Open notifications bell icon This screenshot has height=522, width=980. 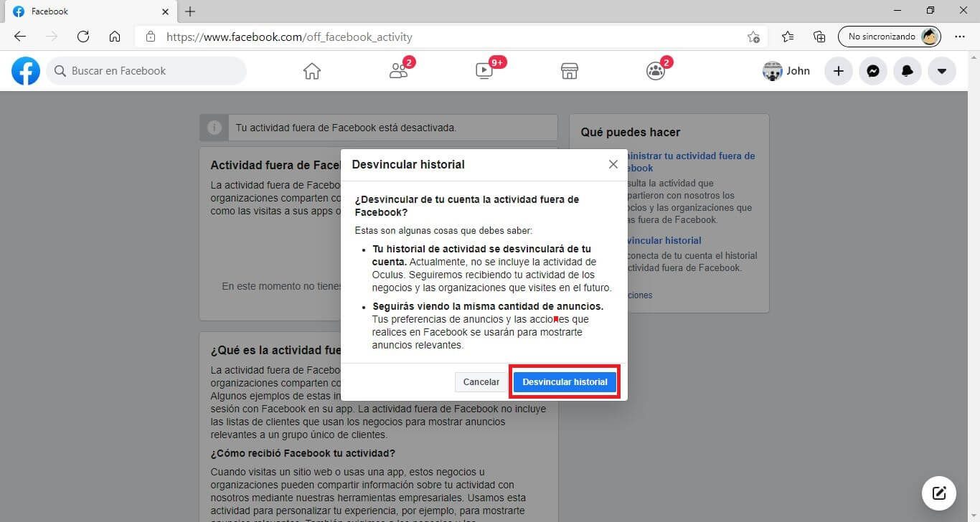pyautogui.click(x=907, y=71)
